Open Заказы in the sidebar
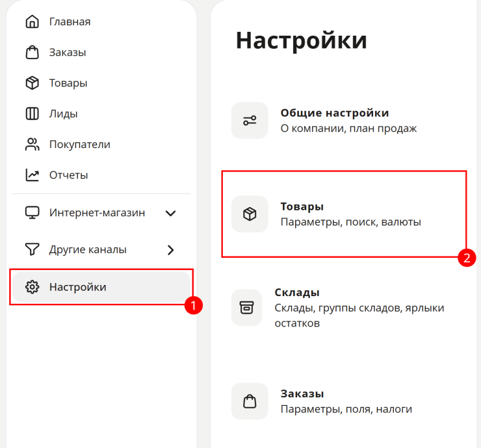Viewport: 481px width, 448px height. [x=68, y=53]
